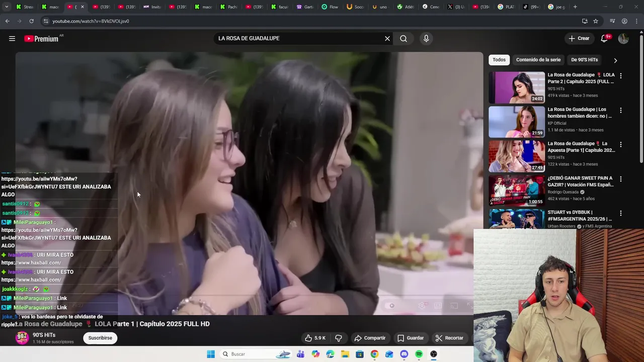Screen dimensions: 644x362
Task: Select the Contenido de la serie chip
Action: pyautogui.click(x=538, y=60)
